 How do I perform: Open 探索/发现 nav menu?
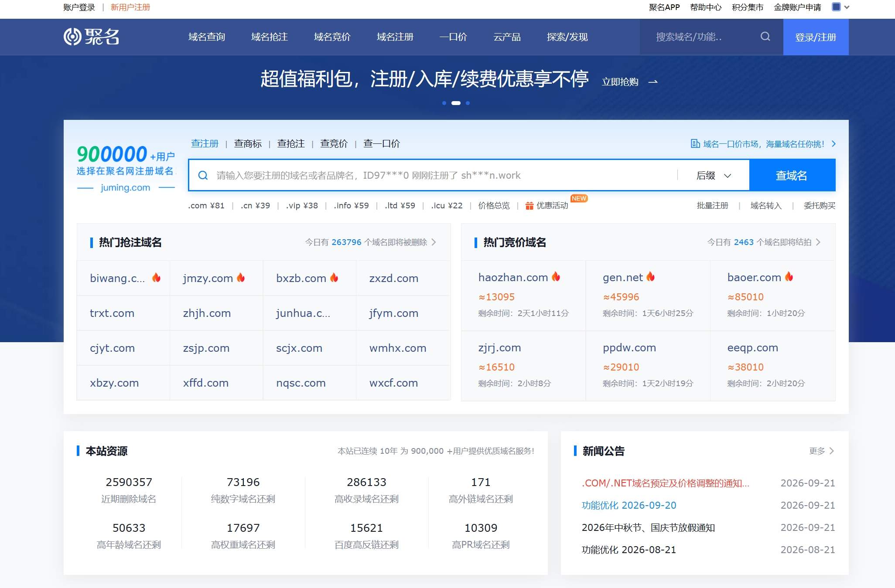click(567, 37)
